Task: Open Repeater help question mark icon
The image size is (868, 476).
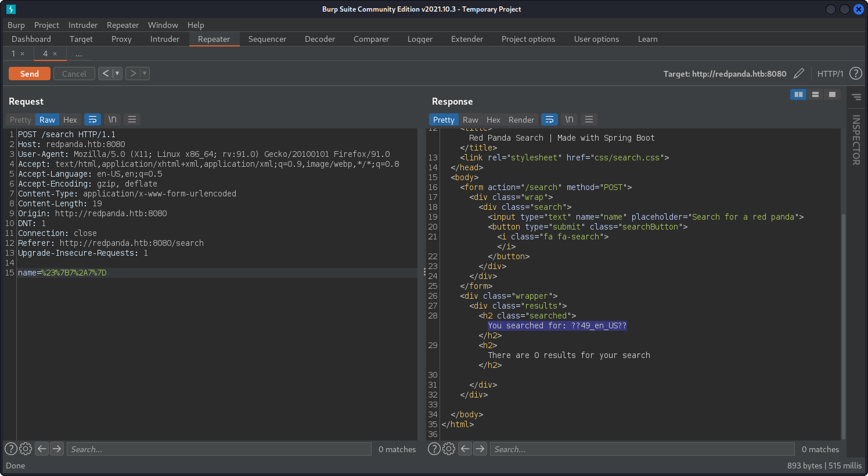Action: click(855, 73)
